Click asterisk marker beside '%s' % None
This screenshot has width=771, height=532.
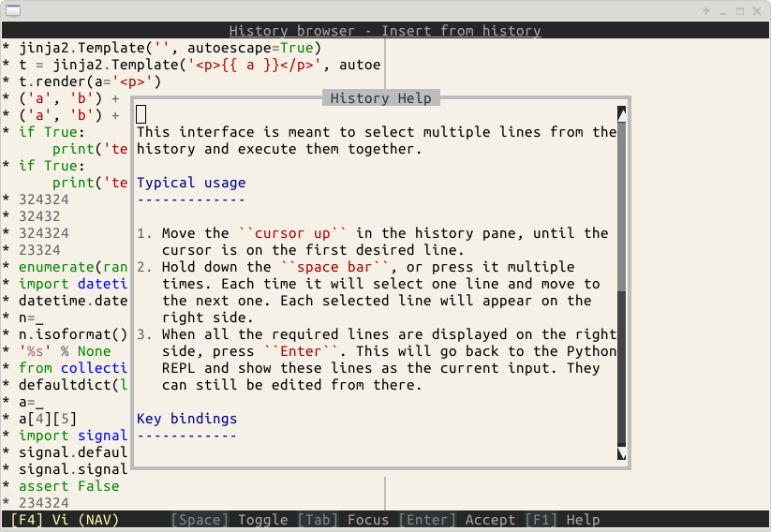point(6,350)
